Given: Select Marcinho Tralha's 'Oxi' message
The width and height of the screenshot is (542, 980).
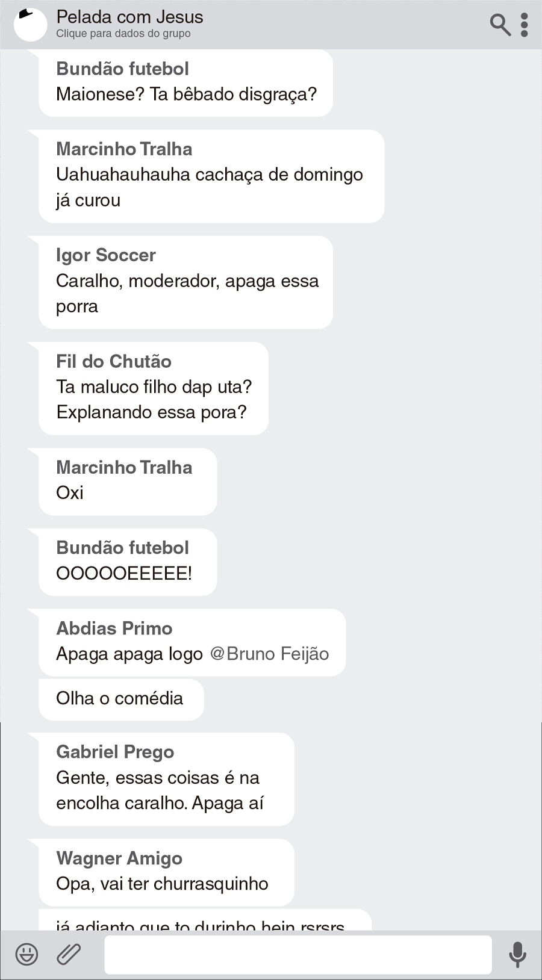Looking at the screenshot, I should coord(70,493).
